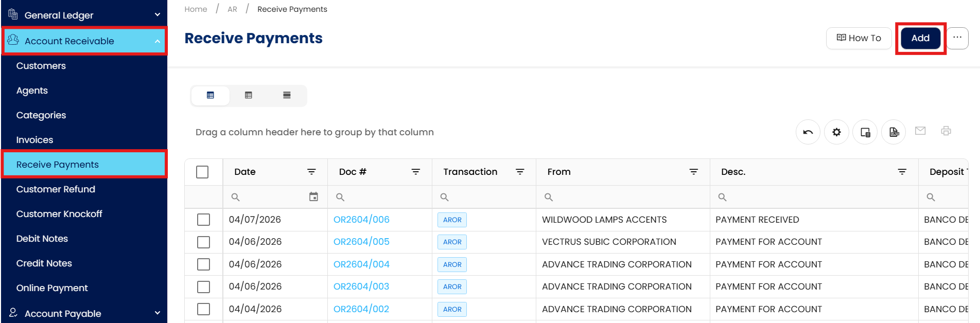This screenshot has width=980, height=323.
Task: Go to AR breadcrumb
Action: coord(232,9)
